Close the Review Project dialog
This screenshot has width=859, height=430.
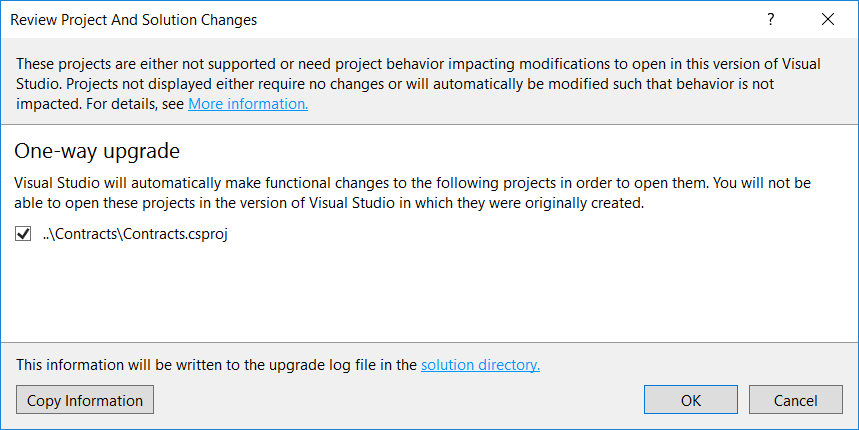827,19
